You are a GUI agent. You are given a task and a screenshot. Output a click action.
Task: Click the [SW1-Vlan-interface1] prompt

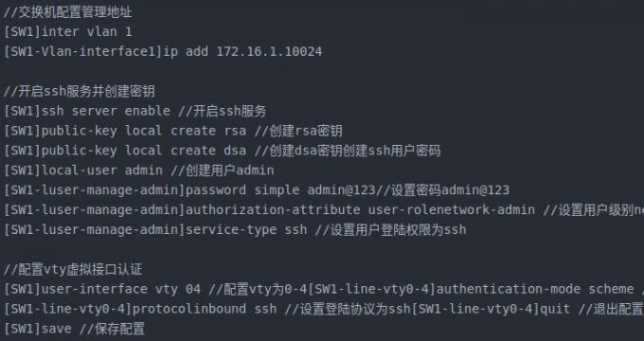point(83,51)
